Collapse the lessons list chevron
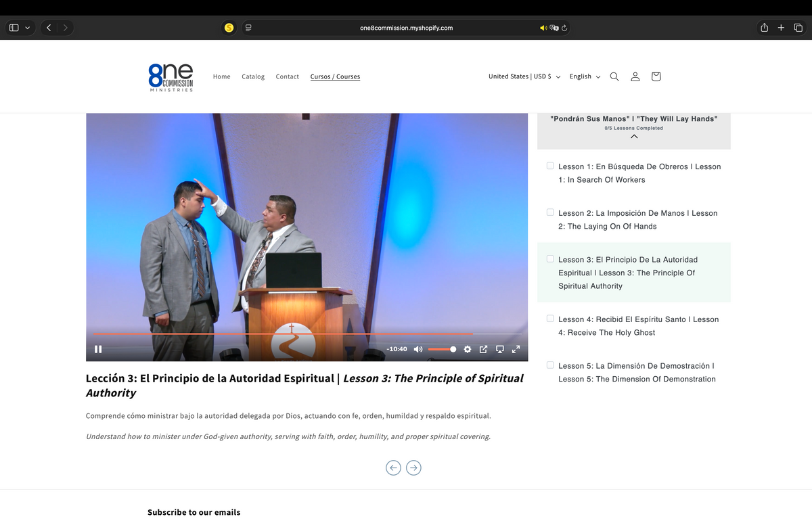This screenshot has height=525, width=812. (x=634, y=136)
